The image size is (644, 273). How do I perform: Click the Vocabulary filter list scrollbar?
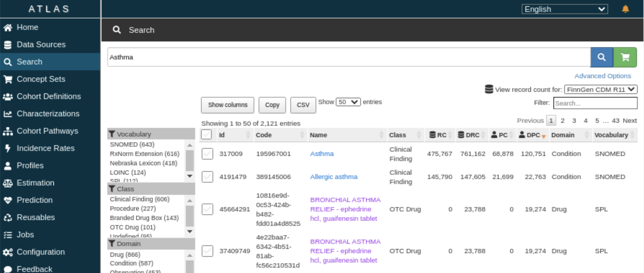tap(190, 161)
